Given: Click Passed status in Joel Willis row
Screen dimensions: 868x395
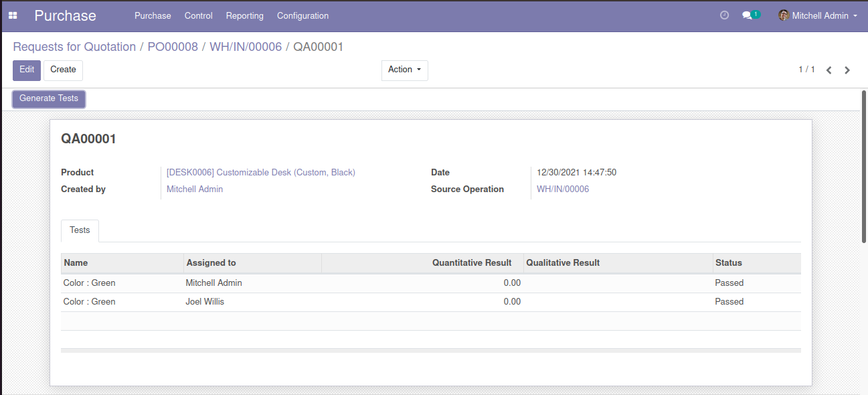Looking at the screenshot, I should click(729, 302).
